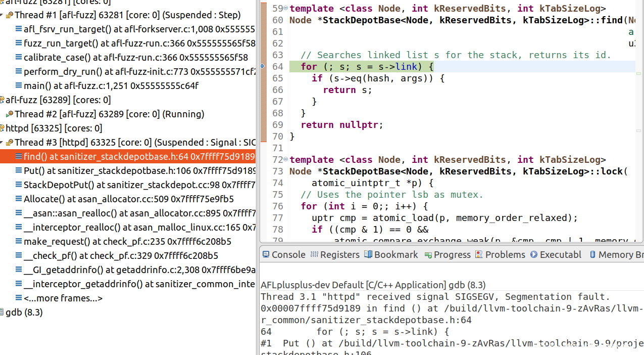The height and width of the screenshot is (355, 644).
Task: Click the frame icon beside __asan::asan_realloc()
Action: point(19,213)
